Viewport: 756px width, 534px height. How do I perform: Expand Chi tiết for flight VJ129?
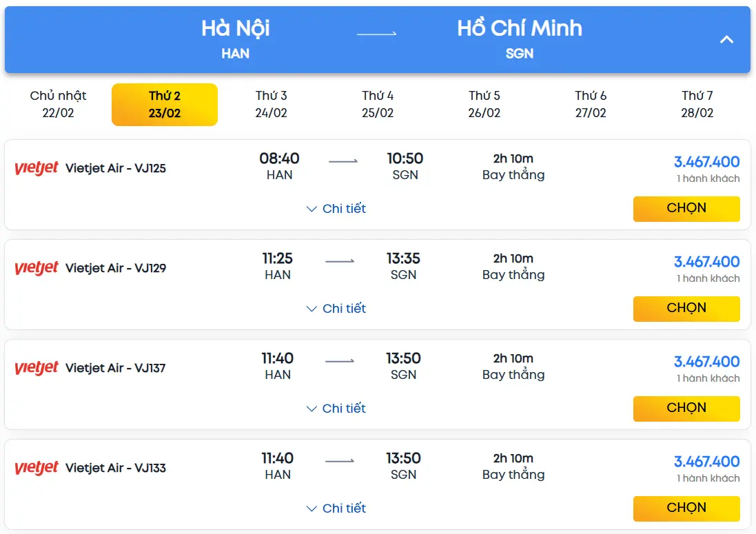(336, 309)
